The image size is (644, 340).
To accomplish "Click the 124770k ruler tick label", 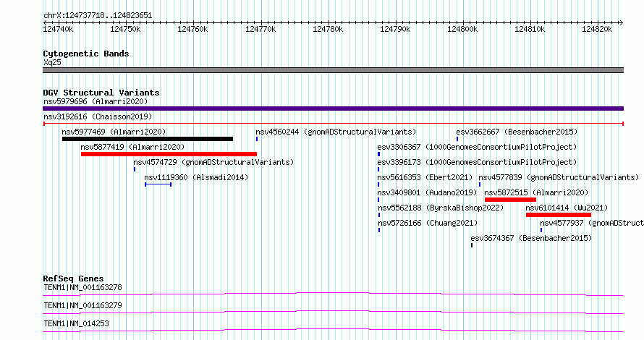I will point(260,29).
